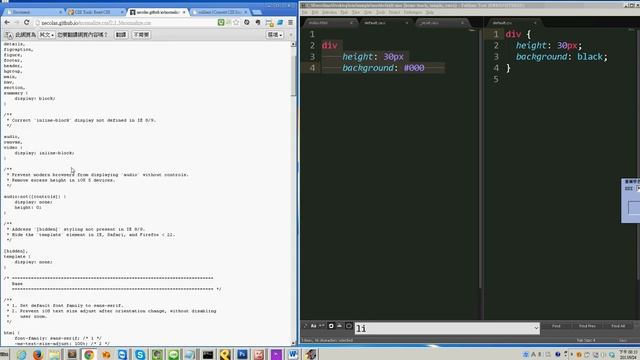Image resolution: width=640 pixels, height=360 pixels.
Task: Open the File menu in Sublime Text
Action: click(x=304, y=12)
